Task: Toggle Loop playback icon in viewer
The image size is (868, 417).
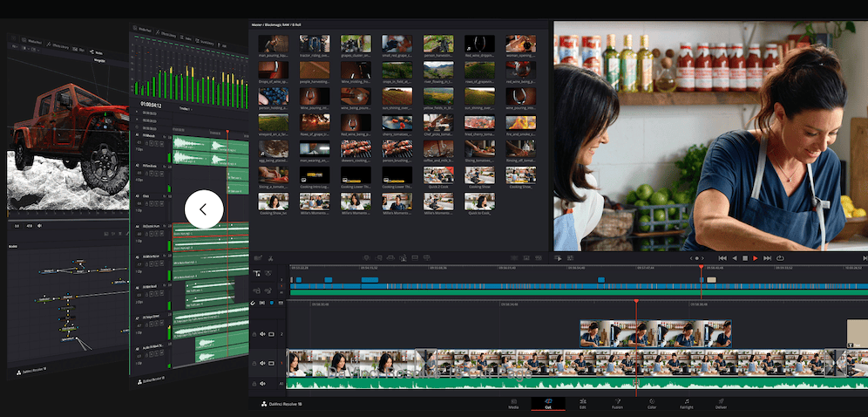Action: (x=779, y=258)
